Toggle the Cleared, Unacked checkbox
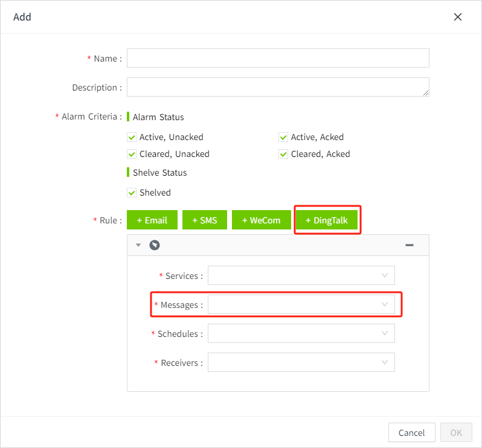This screenshot has height=448, width=482. [132, 154]
